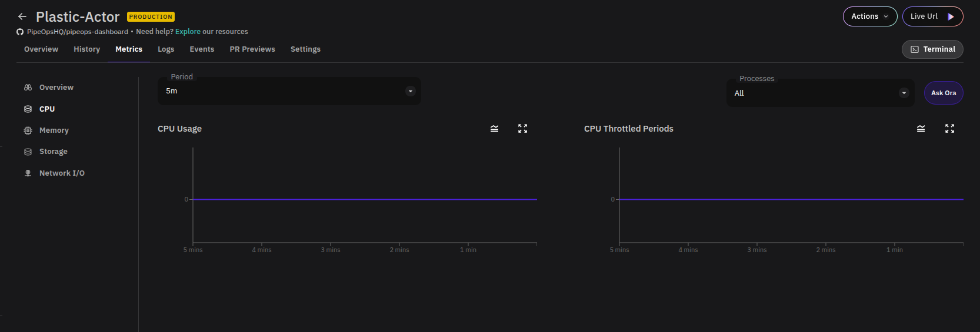Click the play icon in Live Url button
980x332 pixels.
(x=951, y=16)
